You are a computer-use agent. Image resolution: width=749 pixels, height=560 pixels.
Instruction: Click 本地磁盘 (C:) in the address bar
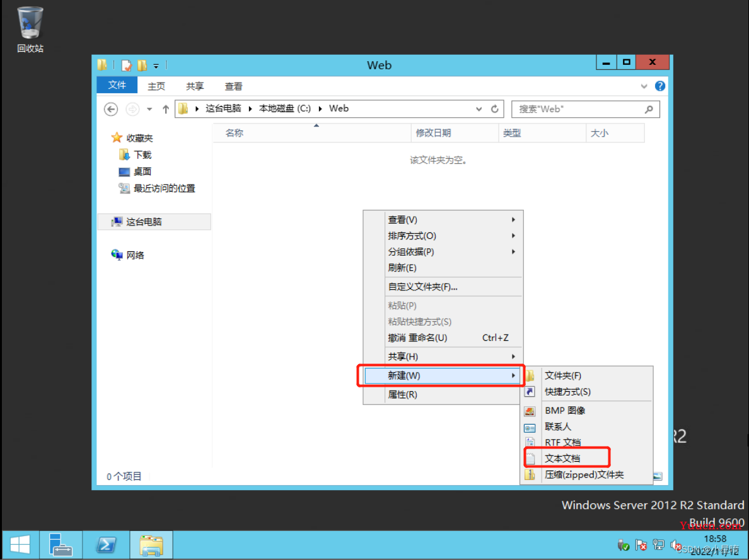tap(285, 108)
